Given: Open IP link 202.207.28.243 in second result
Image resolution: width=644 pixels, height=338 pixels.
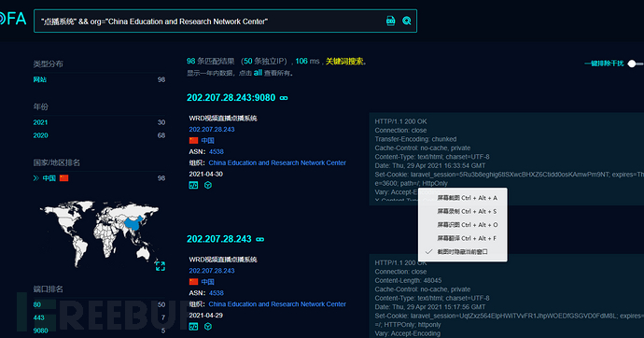Looking at the screenshot, I should (x=212, y=271).
